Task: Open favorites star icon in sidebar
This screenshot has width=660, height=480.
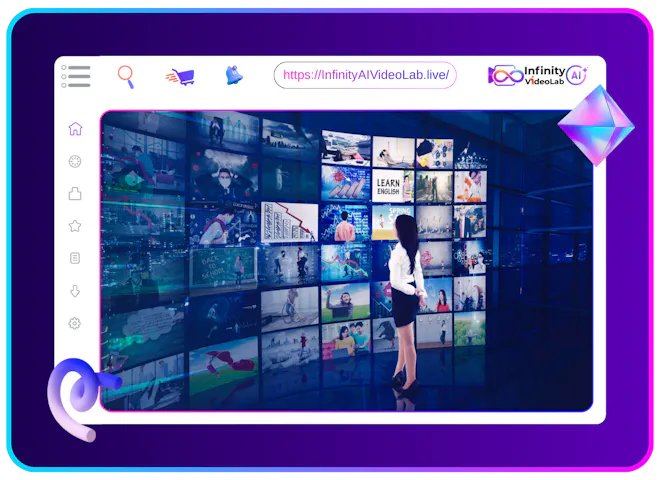Action: click(x=75, y=226)
